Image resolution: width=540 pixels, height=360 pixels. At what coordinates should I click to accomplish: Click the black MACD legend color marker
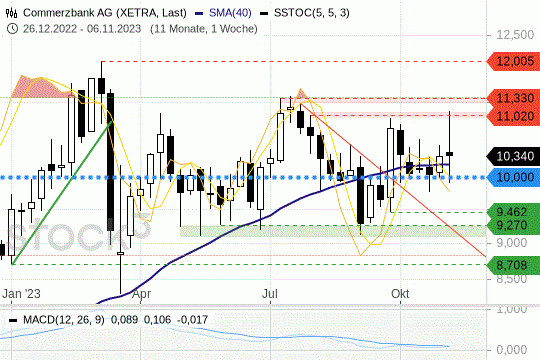[x=13, y=320]
